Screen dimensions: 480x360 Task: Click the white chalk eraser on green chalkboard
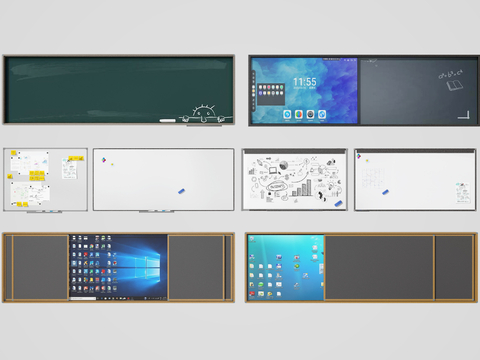coord(168,120)
